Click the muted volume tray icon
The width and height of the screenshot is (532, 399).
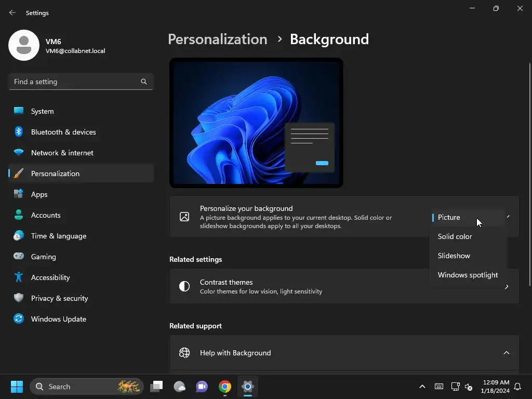point(469,387)
